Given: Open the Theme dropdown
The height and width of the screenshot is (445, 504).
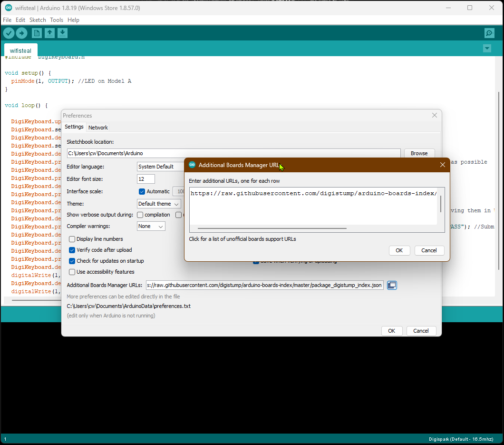Looking at the screenshot, I should coord(159,204).
